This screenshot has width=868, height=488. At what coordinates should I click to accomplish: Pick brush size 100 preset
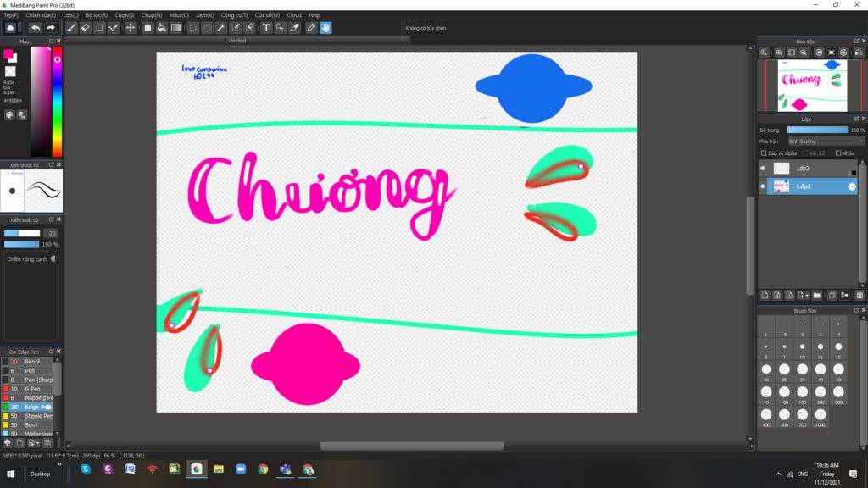(784, 393)
